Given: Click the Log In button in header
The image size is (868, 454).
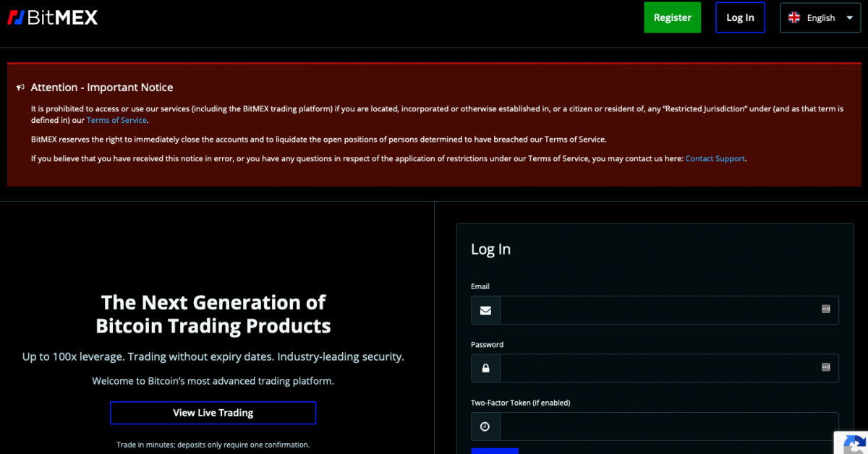Looking at the screenshot, I should tap(740, 17).
